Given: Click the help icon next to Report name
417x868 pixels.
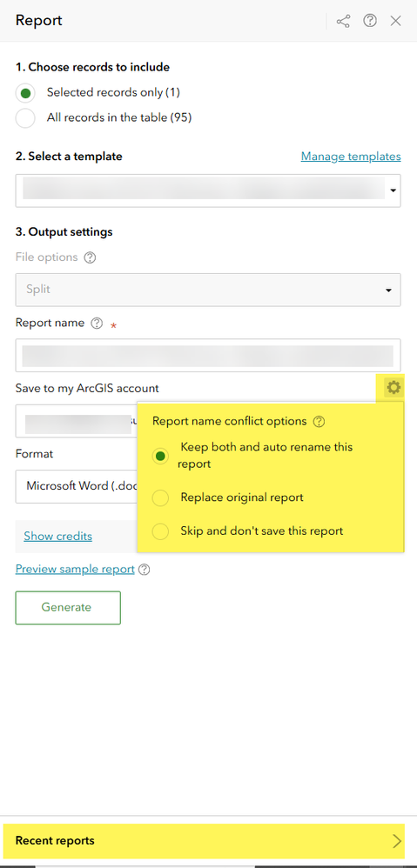Looking at the screenshot, I should [97, 324].
